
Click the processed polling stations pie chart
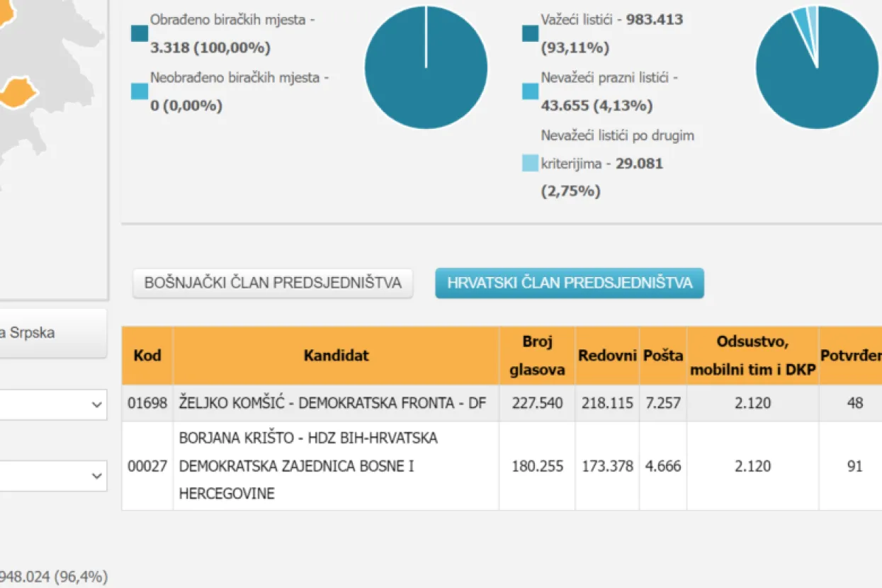coord(425,67)
